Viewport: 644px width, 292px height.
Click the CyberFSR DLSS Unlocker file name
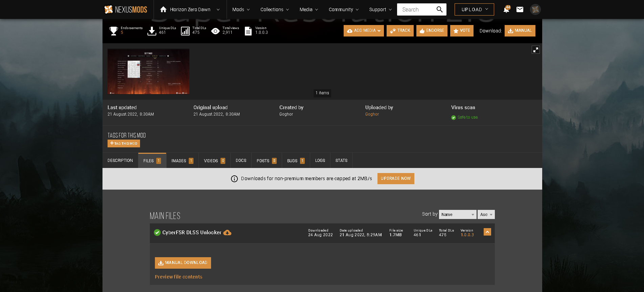click(x=192, y=233)
